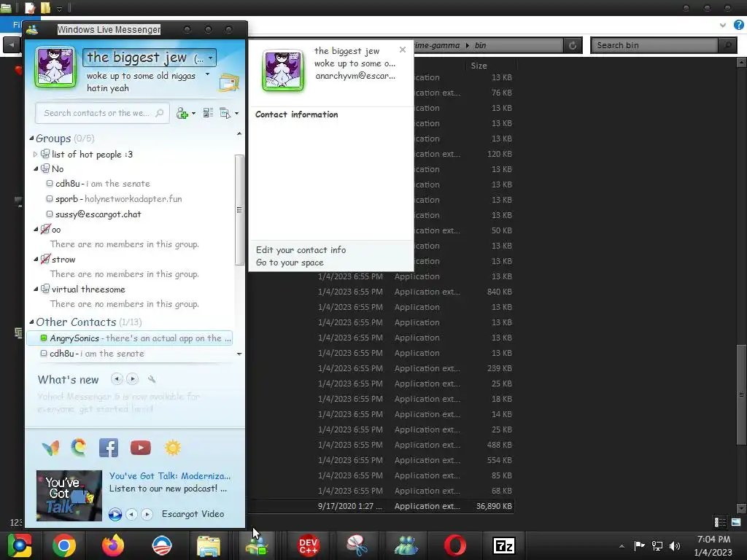Play the Escargot Video podcast
The width and height of the screenshot is (747, 560).
pos(115,514)
